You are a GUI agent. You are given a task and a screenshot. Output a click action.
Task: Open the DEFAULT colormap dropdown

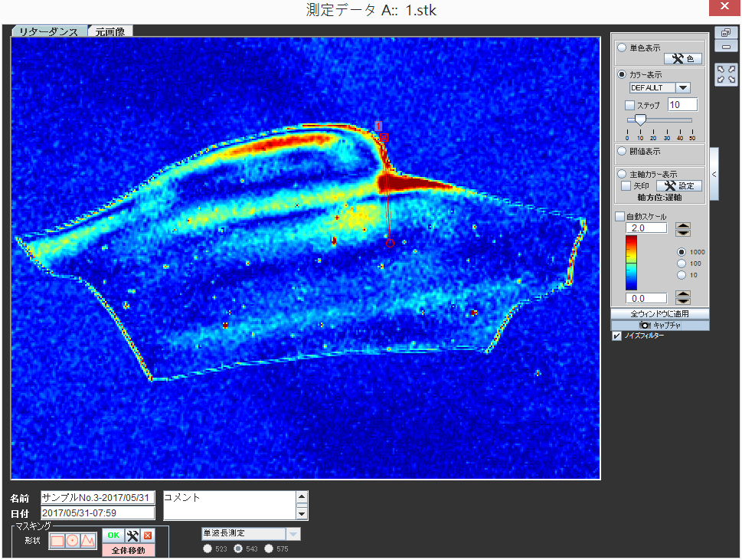pyautogui.click(x=683, y=88)
